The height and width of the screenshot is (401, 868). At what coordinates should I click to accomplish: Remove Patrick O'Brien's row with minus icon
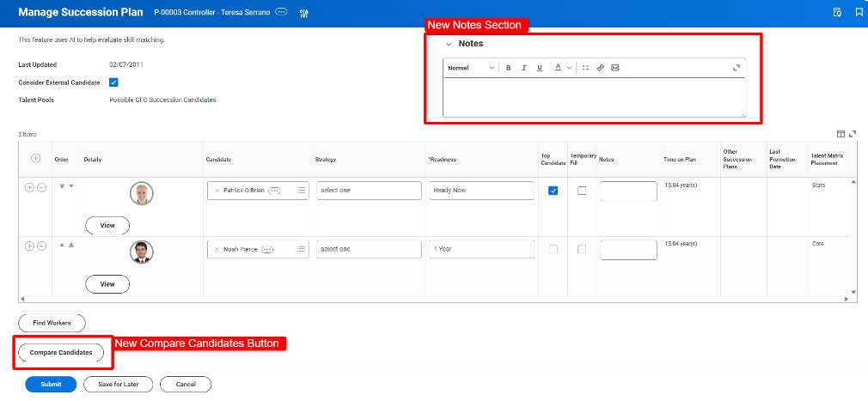(x=42, y=187)
